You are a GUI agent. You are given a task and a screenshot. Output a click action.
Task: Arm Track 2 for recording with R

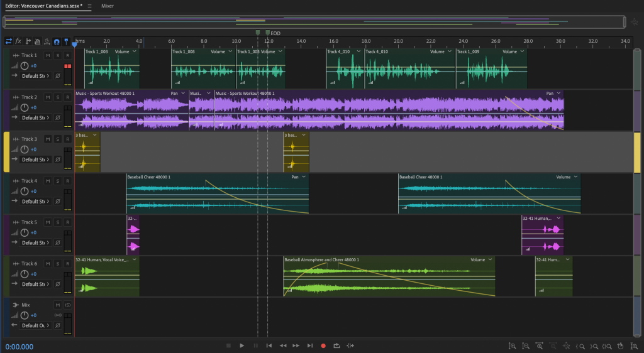pos(67,97)
